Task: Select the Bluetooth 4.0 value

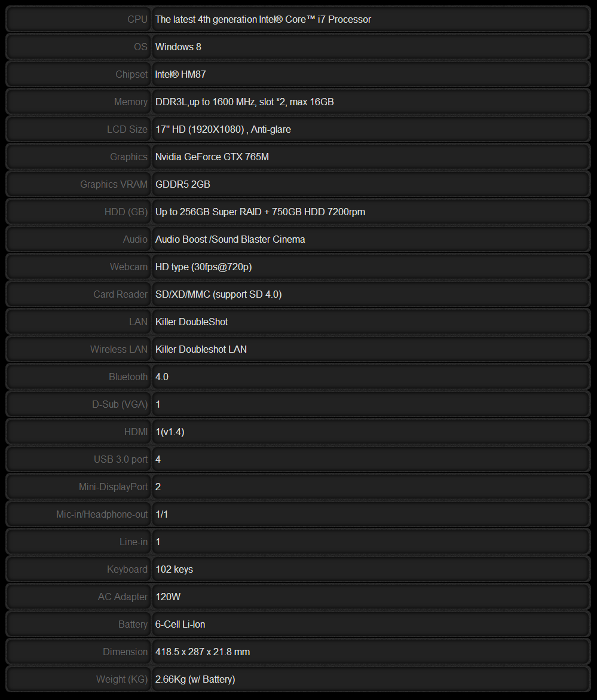Action: [x=161, y=377]
